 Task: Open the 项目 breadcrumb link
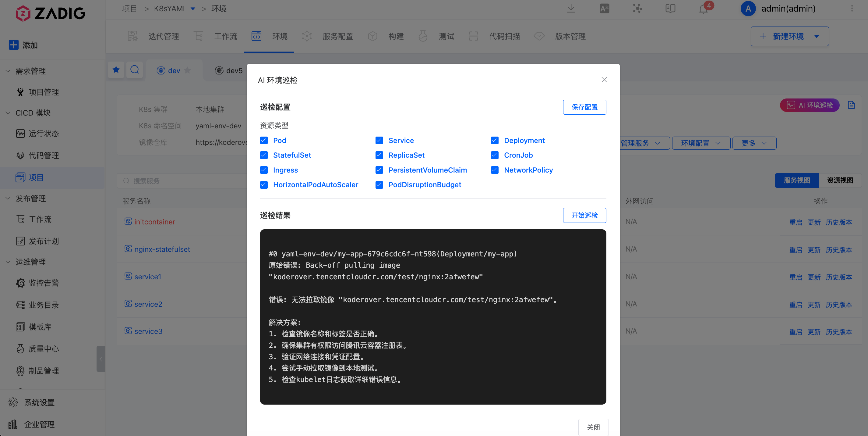[129, 9]
